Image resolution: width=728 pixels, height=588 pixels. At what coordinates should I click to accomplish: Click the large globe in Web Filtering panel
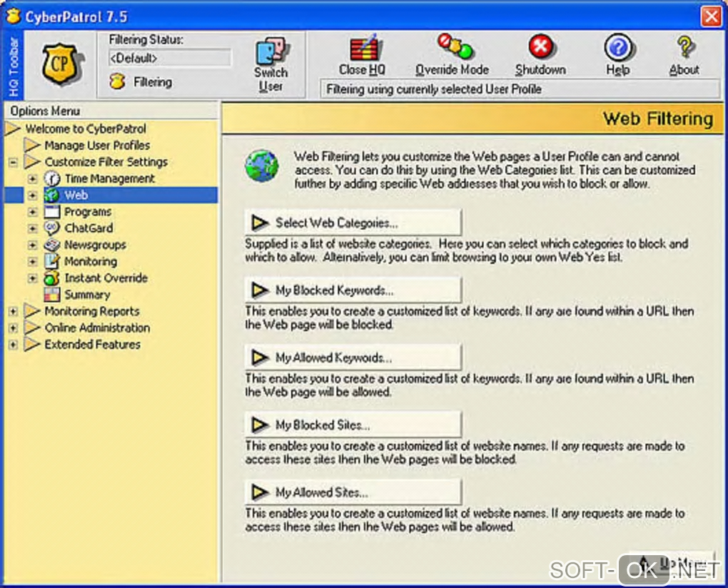coord(262,166)
